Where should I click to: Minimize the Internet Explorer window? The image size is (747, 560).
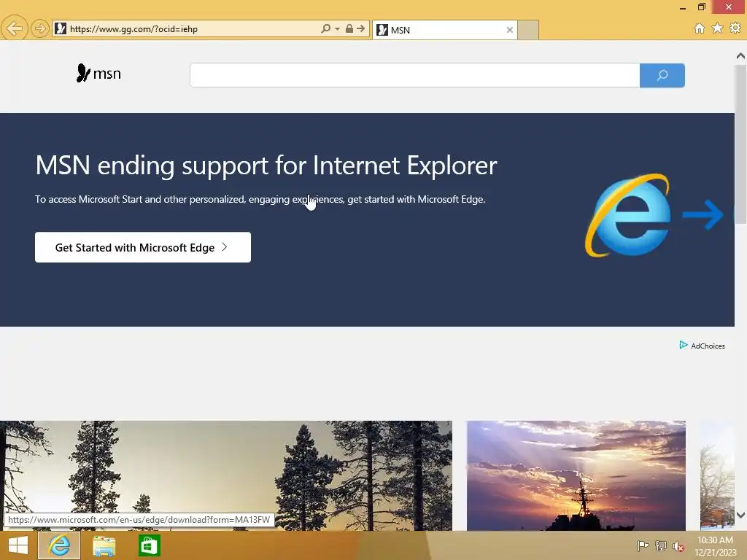click(683, 7)
